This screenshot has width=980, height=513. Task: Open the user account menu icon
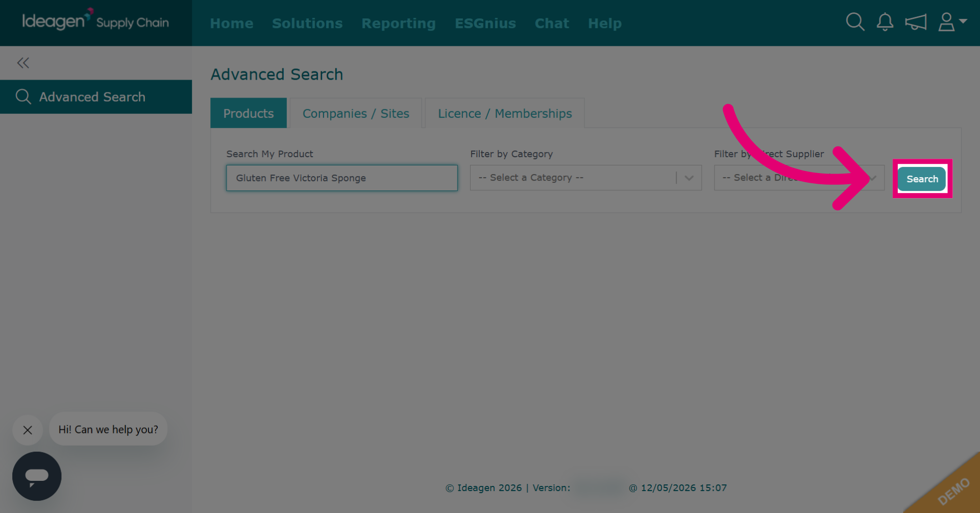point(947,22)
